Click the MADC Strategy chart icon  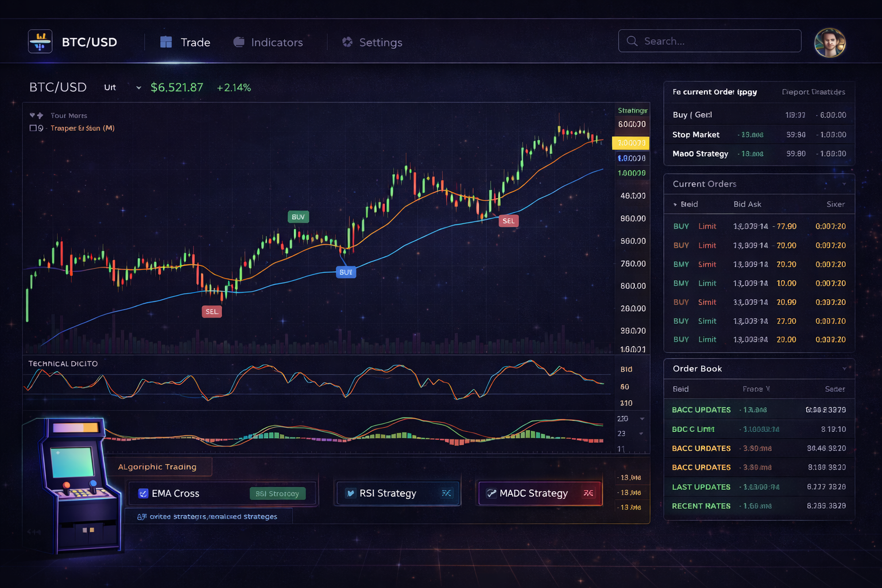pos(492,493)
